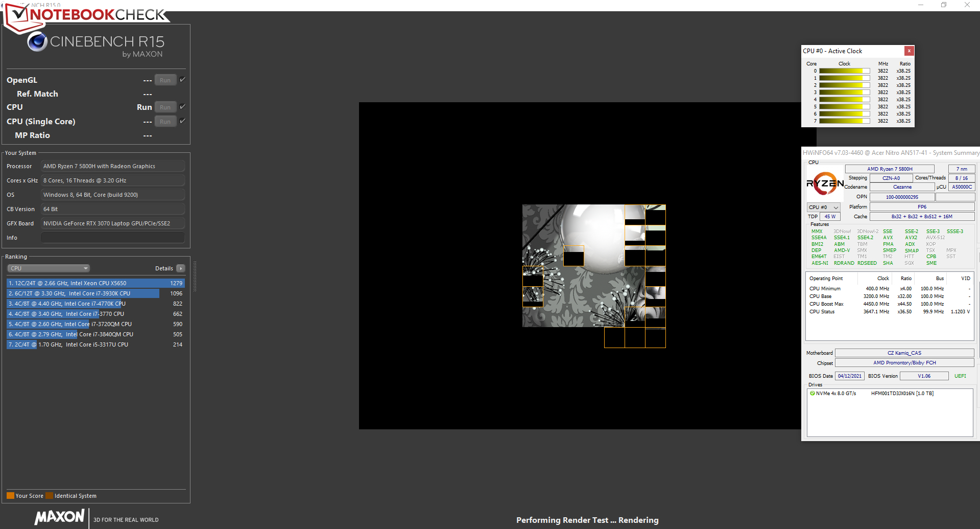980x529 pixels.
Task: Click the 100-000000295 OPN value
Action: [902, 197]
